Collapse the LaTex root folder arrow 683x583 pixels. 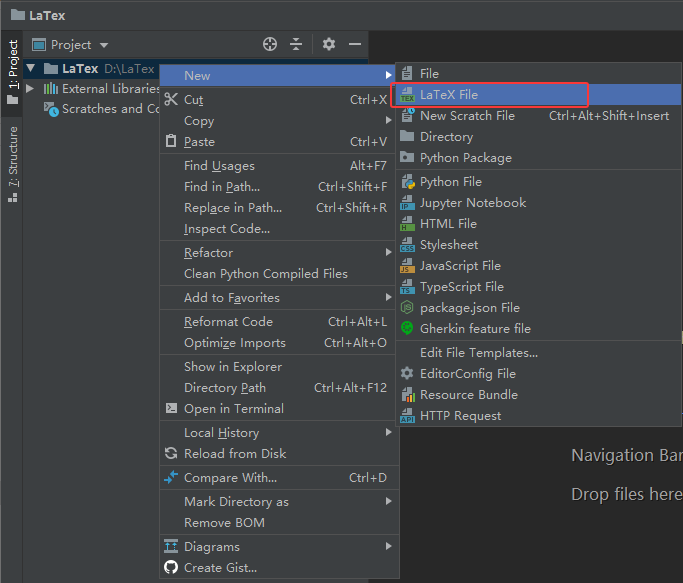30,68
